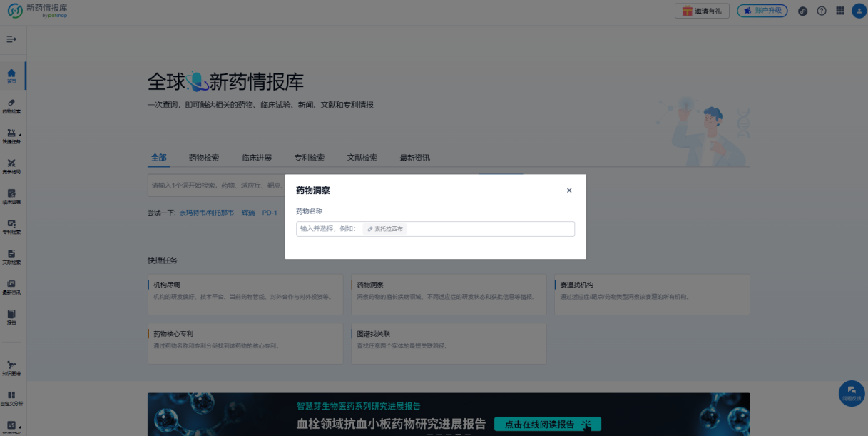Click the 账户升级 upgrade button
The image size is (868, 436).
(762, 11)
